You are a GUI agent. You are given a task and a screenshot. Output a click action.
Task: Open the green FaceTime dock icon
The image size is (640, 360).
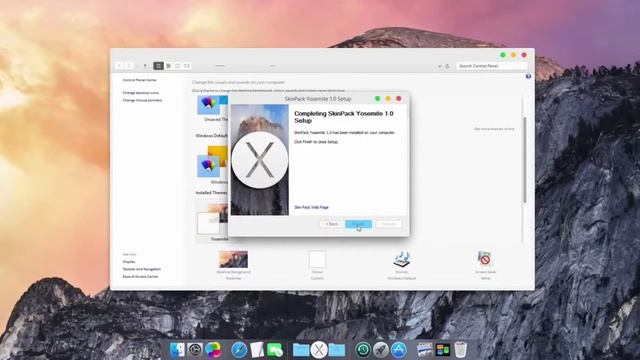pyautogui.click(x=275, y=350)
